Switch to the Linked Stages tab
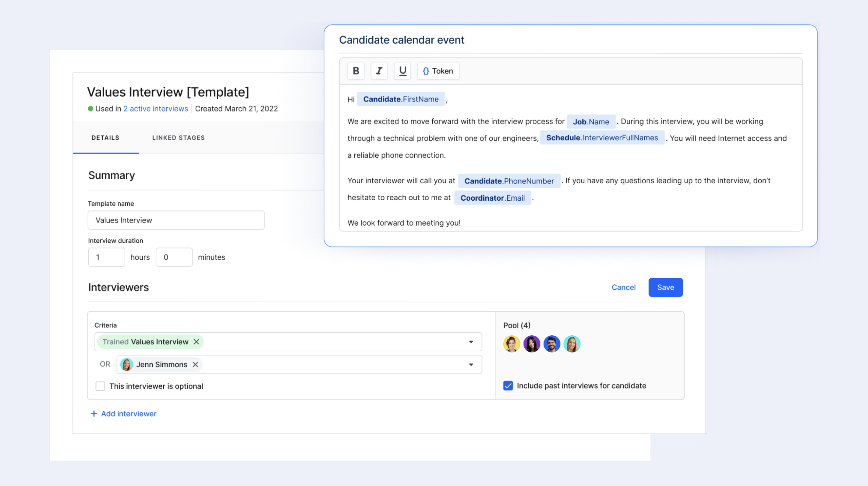This screenshot has height=486, width=868. pos(178,137)
